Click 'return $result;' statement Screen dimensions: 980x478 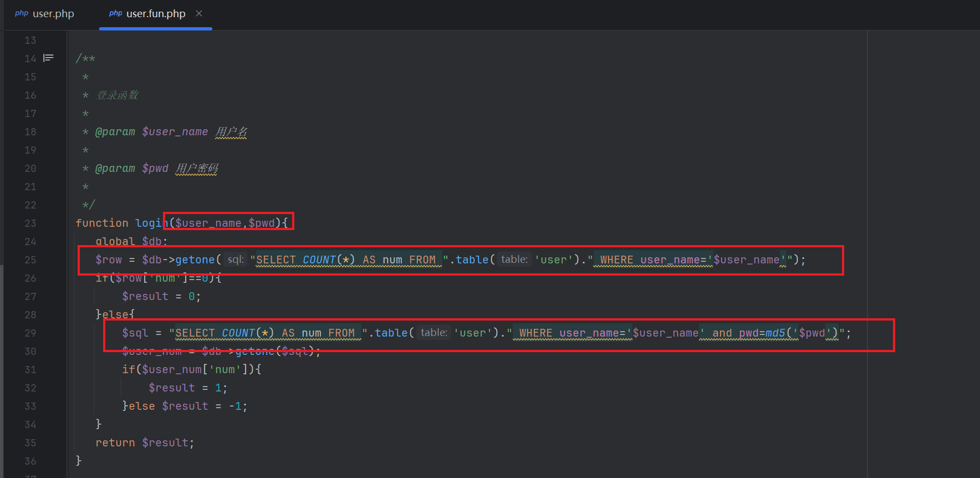pos(145,443)
